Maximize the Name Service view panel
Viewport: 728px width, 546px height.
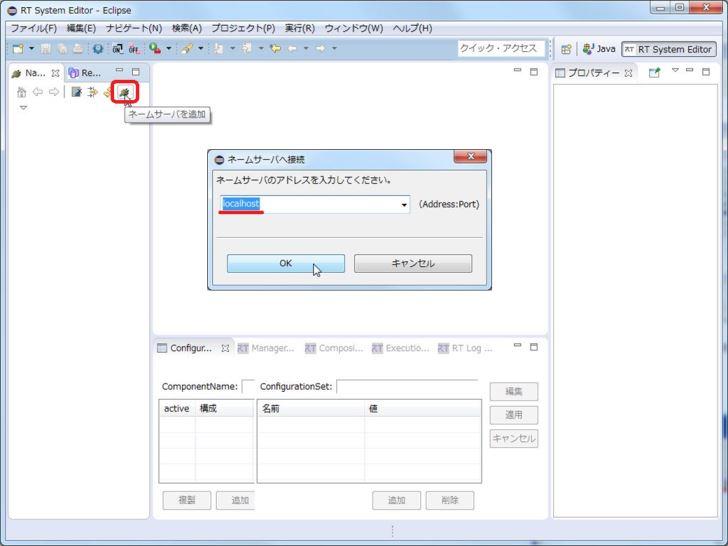[136, 72]
